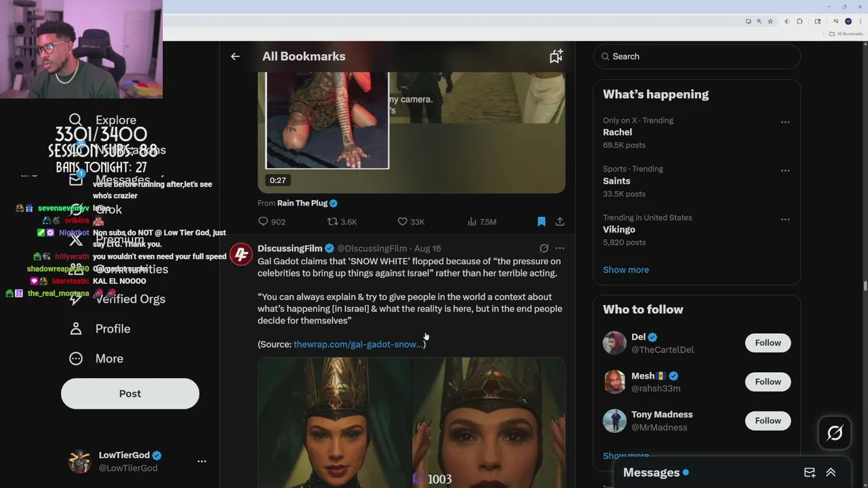Open more options for Saints trend
The height and width of the screenshot is (488, 868).
point(785,171)
